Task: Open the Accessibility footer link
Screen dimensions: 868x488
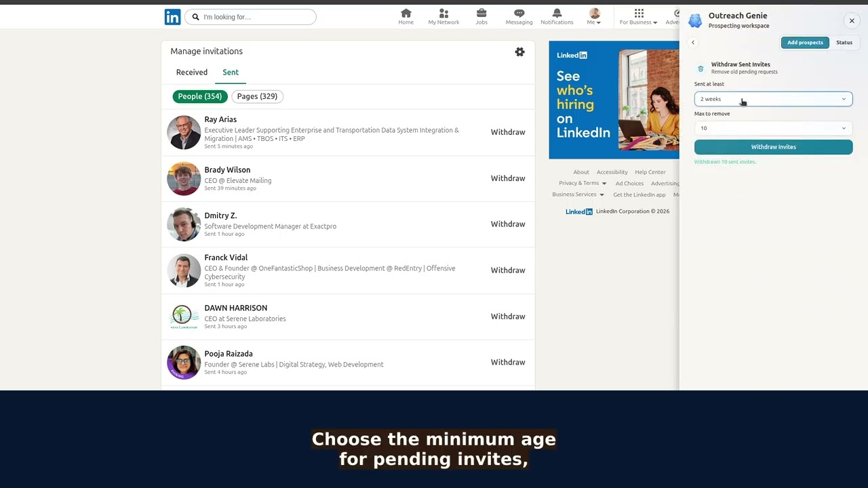Action: [x=612, y=172]
